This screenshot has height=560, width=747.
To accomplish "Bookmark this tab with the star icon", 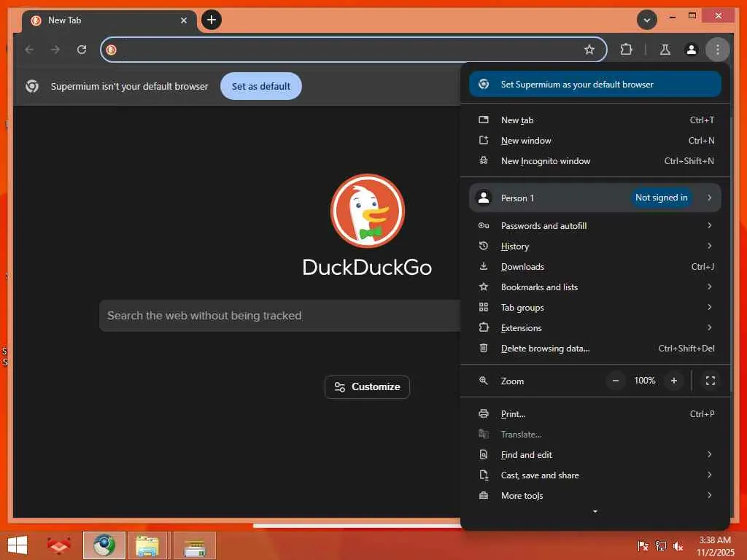I will (x=589, y=50).
